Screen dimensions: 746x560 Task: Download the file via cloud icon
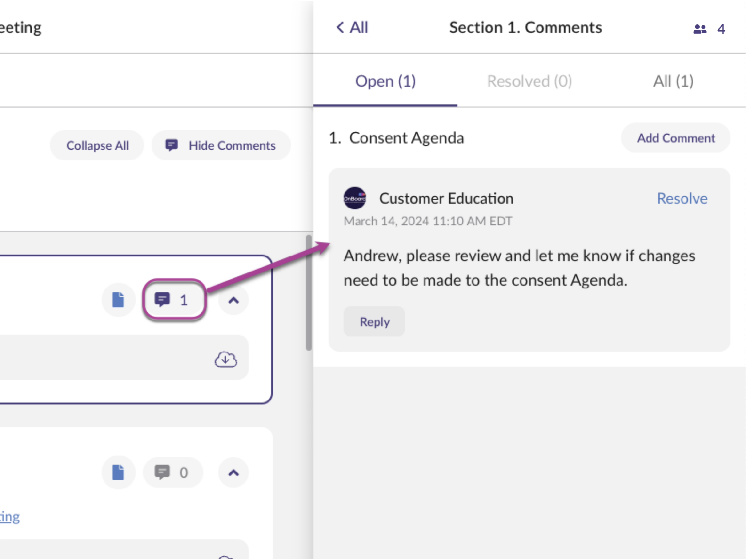pyautogui.click(x=226, y=359)
